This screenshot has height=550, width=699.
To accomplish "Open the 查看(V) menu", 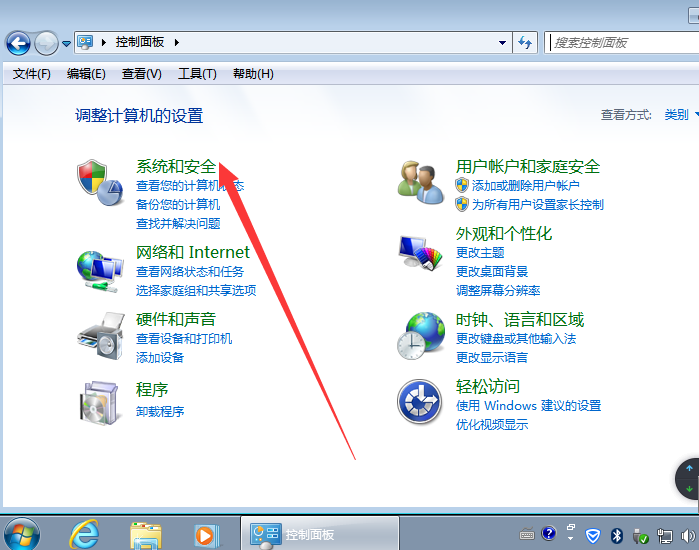I will click(142, 74).
